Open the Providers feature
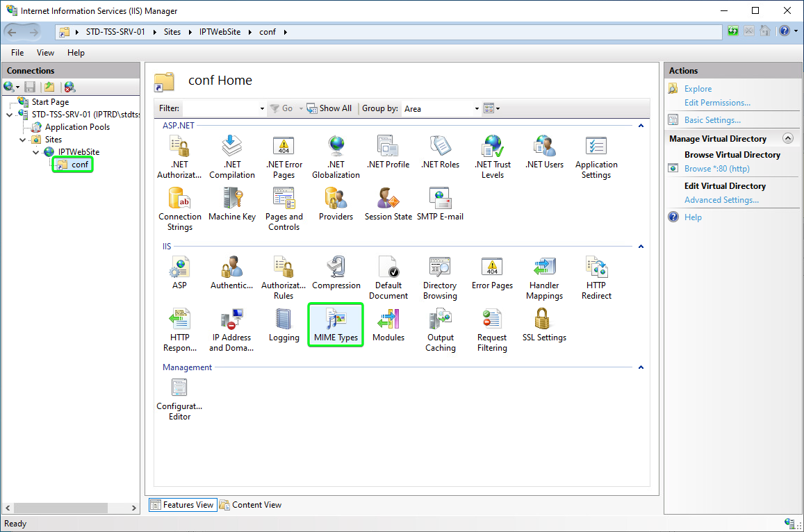This screenshot has height=532, width=804. click(336, 204)
